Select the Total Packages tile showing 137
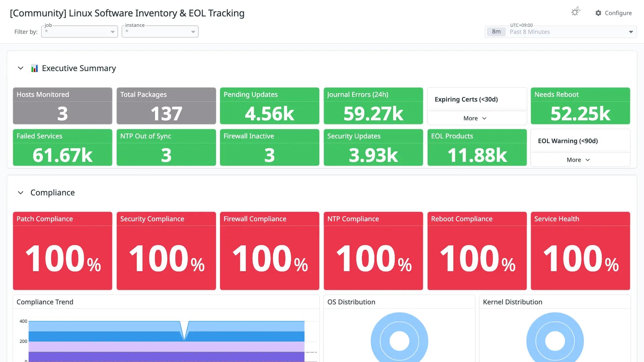The image size is (644, 362). 166,106
